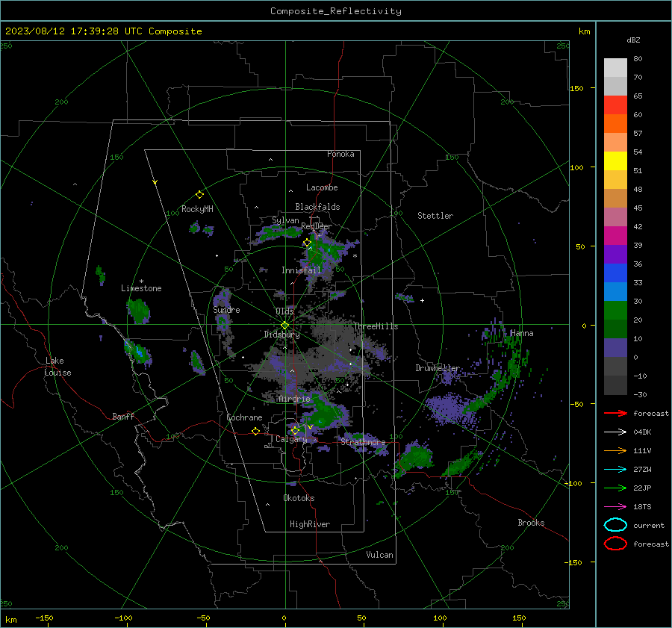Viewport: 672px width, 628px height.
Task: Click the Okotoks label
Action: click(x=299, y=498)
